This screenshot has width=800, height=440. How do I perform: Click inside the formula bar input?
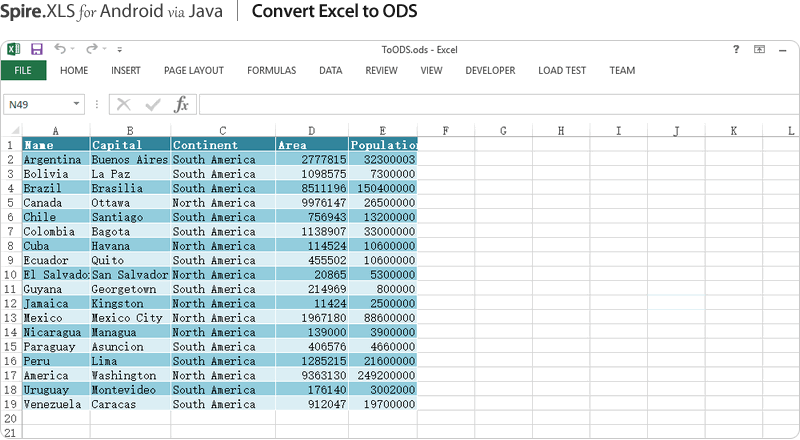tap(490, 104)
